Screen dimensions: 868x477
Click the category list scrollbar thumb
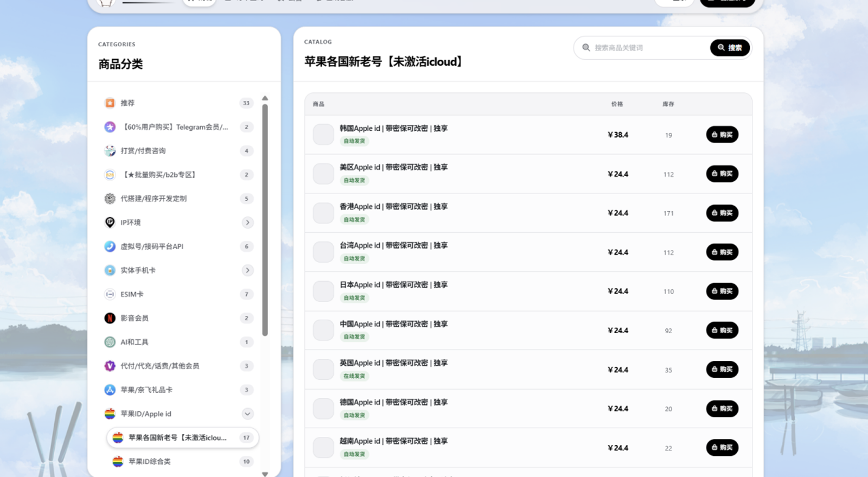[x=265, y=220]
